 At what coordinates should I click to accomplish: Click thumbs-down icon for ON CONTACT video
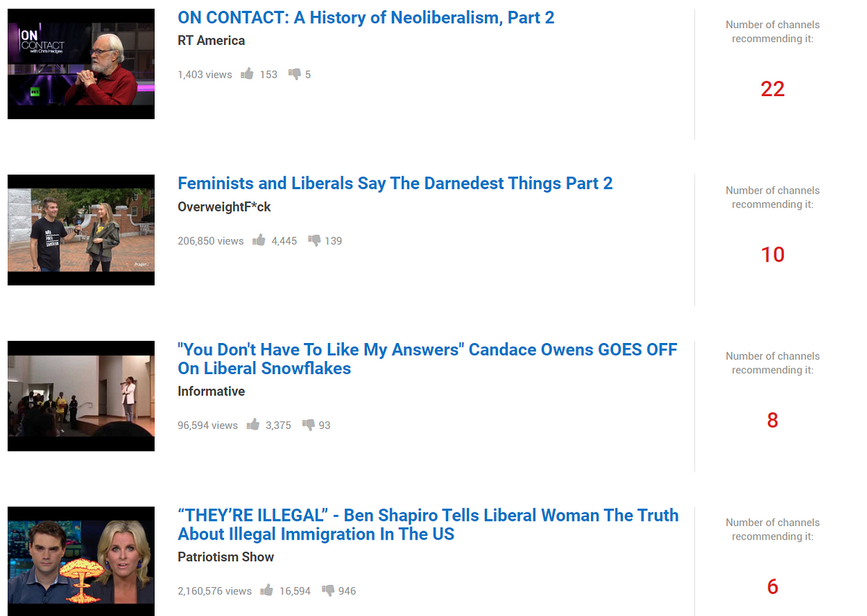tap(295, 74)
